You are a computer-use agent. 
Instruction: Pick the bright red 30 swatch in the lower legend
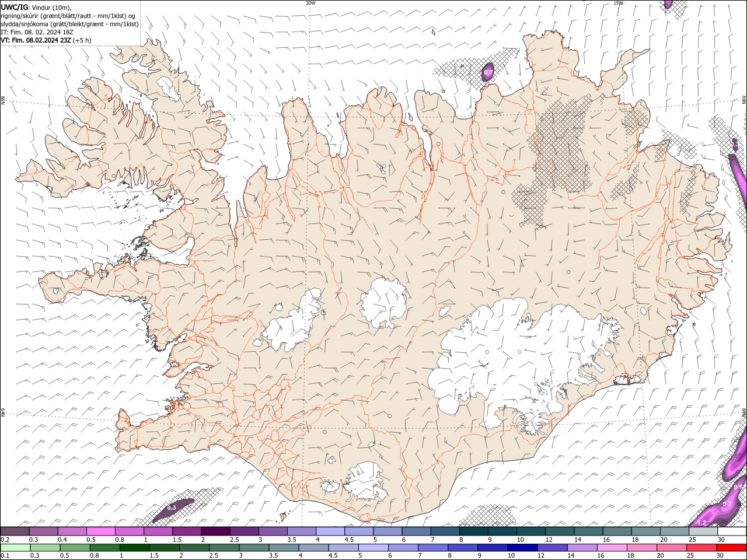pos(731,548)
